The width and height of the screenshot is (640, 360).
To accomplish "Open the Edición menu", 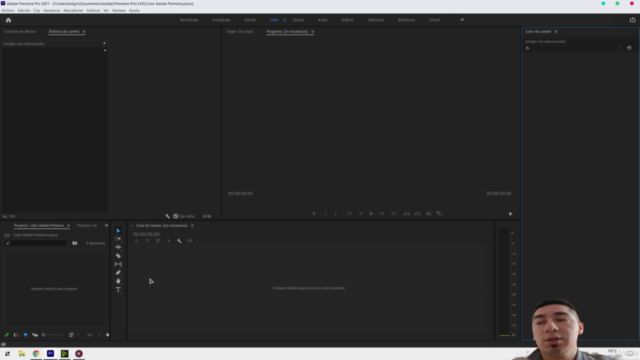I will (24, 10).
